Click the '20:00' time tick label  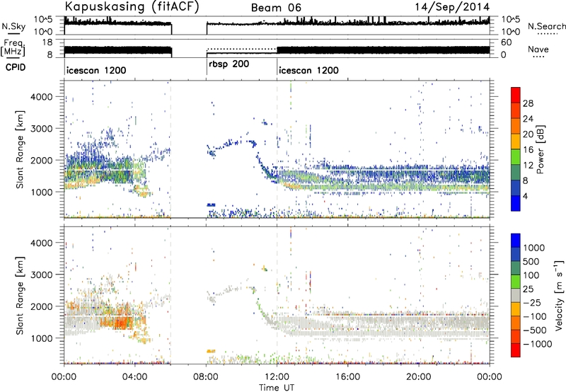point(418,377)
